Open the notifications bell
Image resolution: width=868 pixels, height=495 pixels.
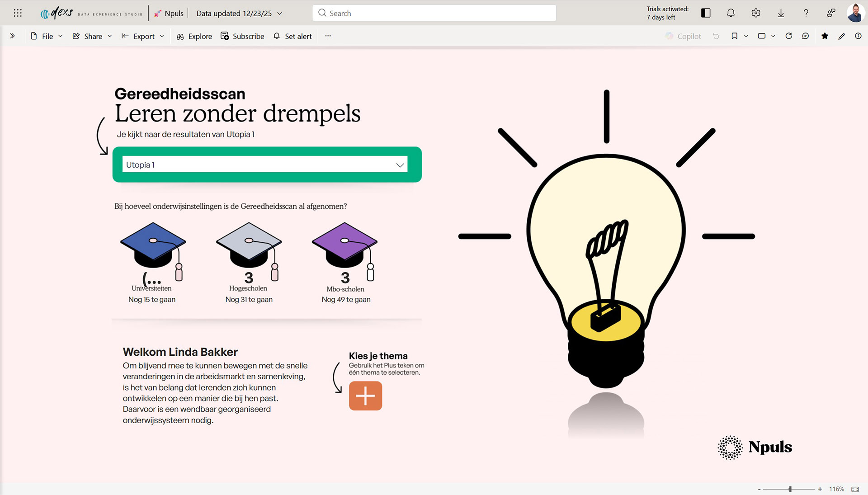731,13
